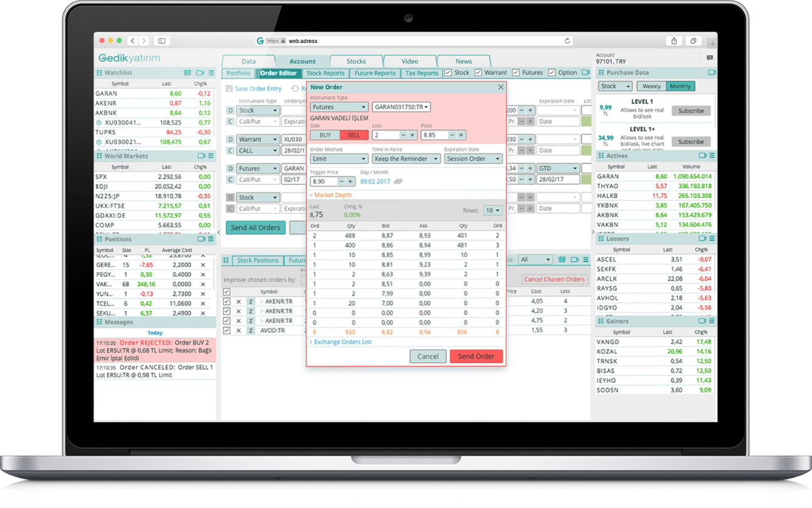
Task: Open the Future Reports sub-tab
Action: tap(375, 73)
